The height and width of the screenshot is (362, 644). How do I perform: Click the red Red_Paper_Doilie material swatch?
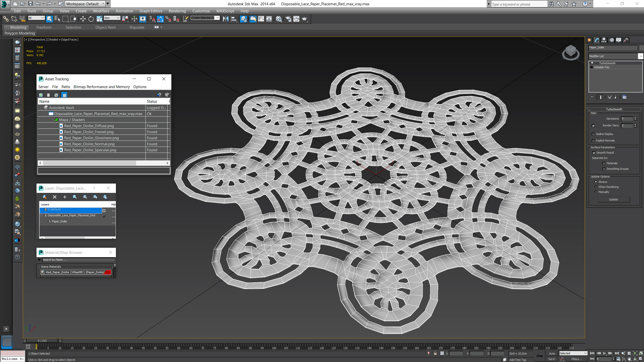point(108,273)
